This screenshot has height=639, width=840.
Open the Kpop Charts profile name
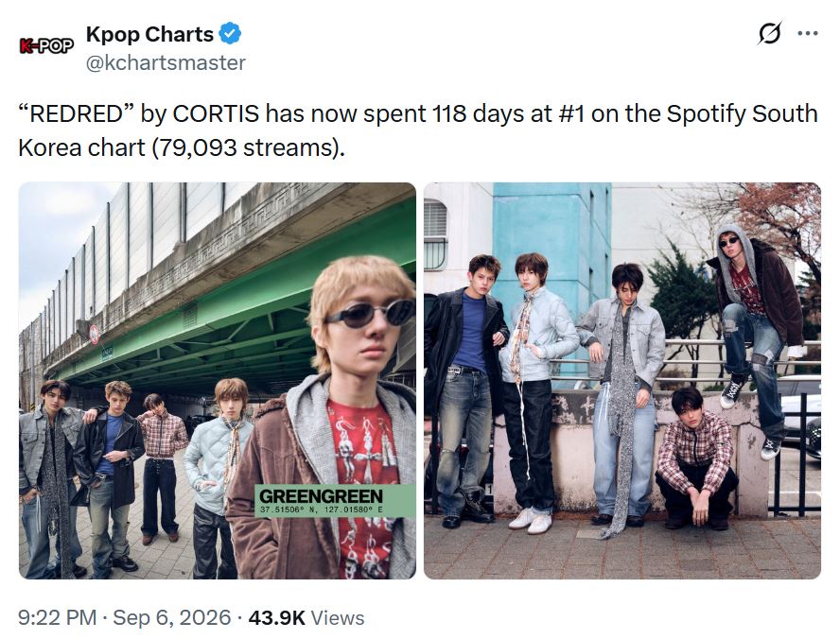pyautogui.click(x=149, y=34)
